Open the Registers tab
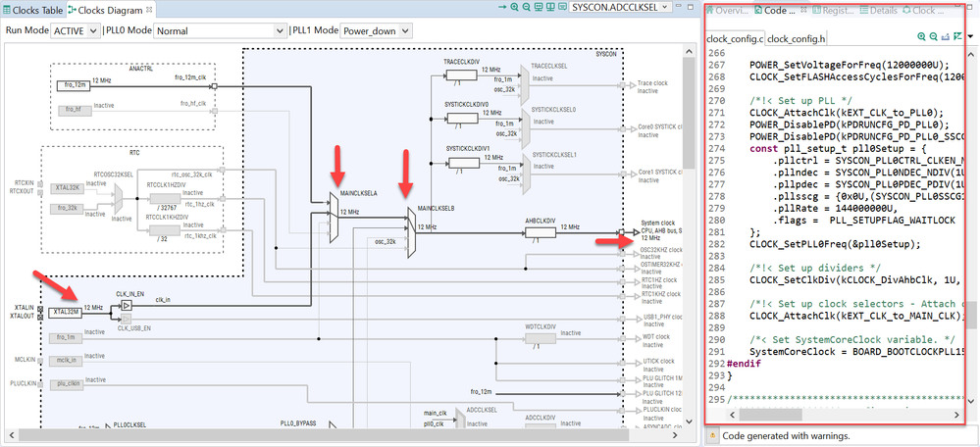980x447 pixels. pos(833,10)
